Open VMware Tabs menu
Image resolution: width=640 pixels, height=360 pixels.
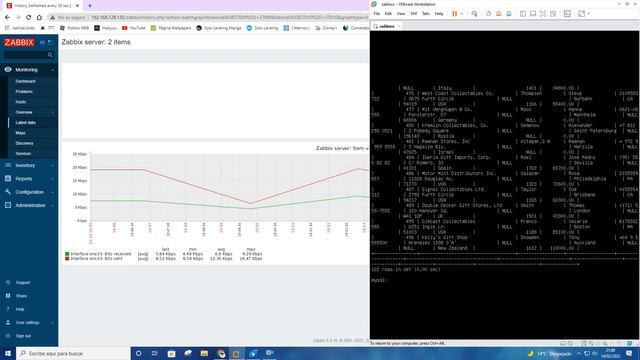[426, 13]
